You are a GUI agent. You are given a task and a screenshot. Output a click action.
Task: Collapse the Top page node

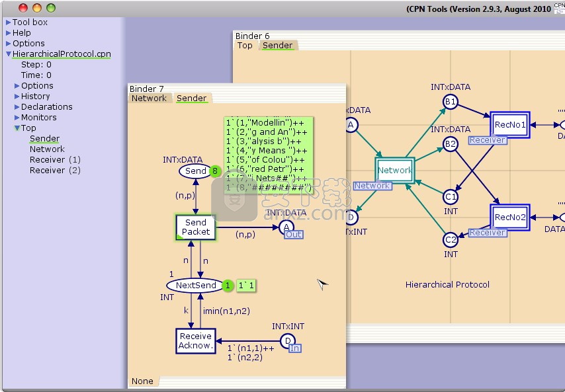point(17,128)
